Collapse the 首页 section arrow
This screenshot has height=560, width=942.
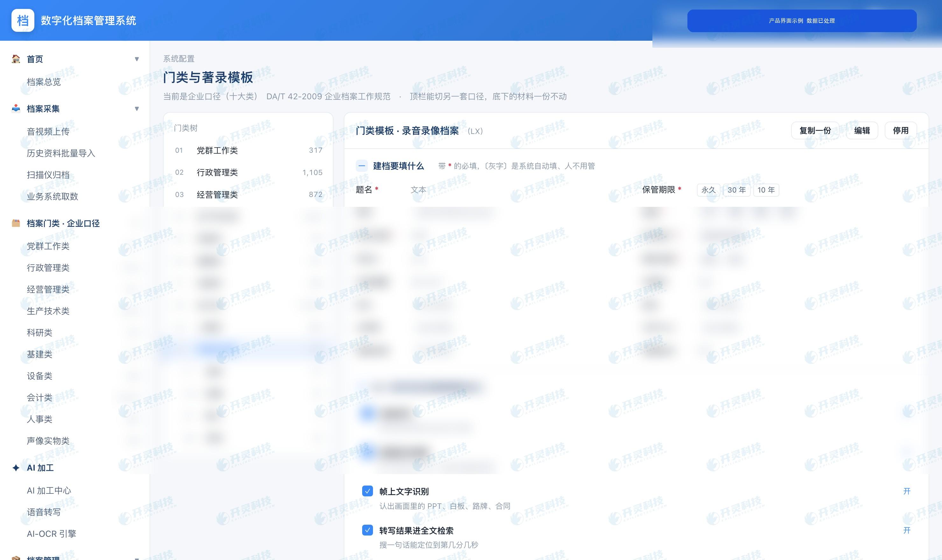click(137, 59)
